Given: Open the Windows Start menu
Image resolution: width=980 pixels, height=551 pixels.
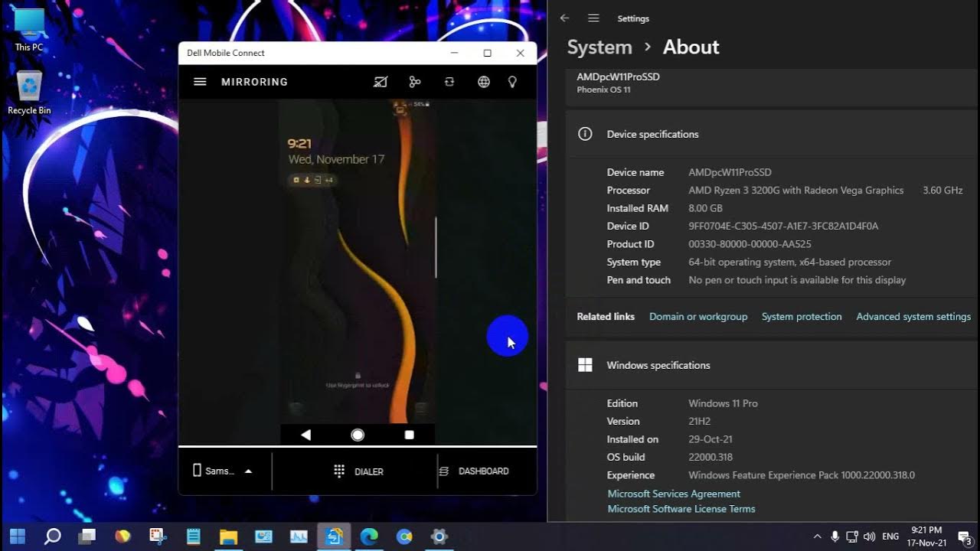Looking at the screenshot, I should [17, 536].
